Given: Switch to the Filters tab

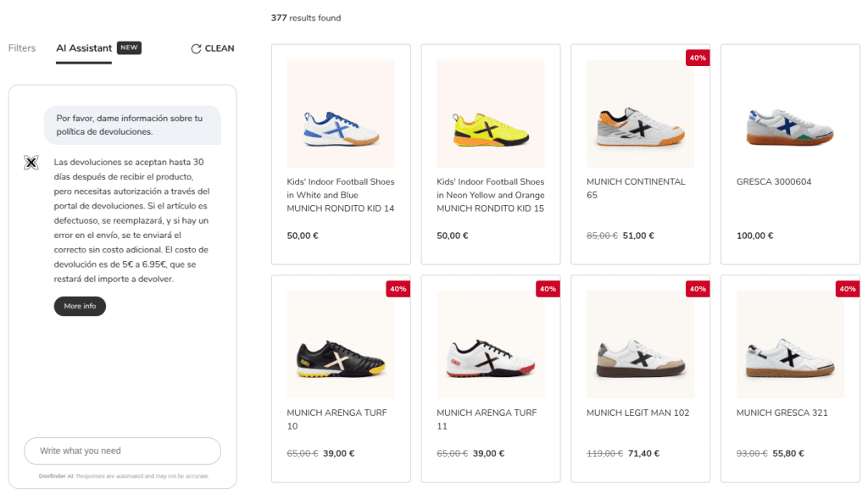Looking at the screenshot, I should (x=22, y=48).
